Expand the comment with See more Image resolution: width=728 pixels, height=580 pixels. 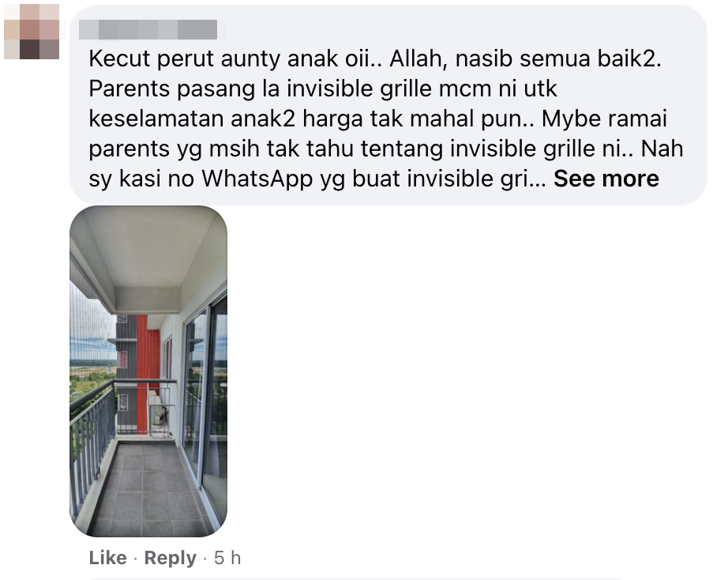point(606,179)
